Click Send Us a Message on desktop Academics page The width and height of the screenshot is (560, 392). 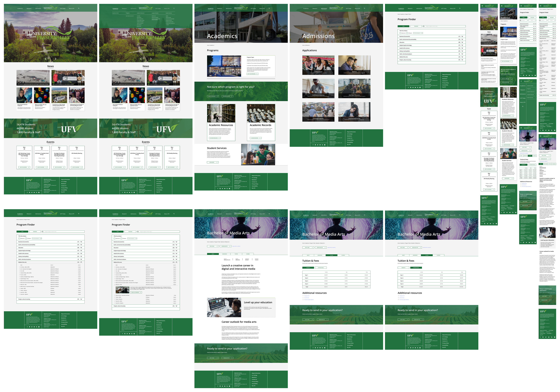[x=213, y=96]
